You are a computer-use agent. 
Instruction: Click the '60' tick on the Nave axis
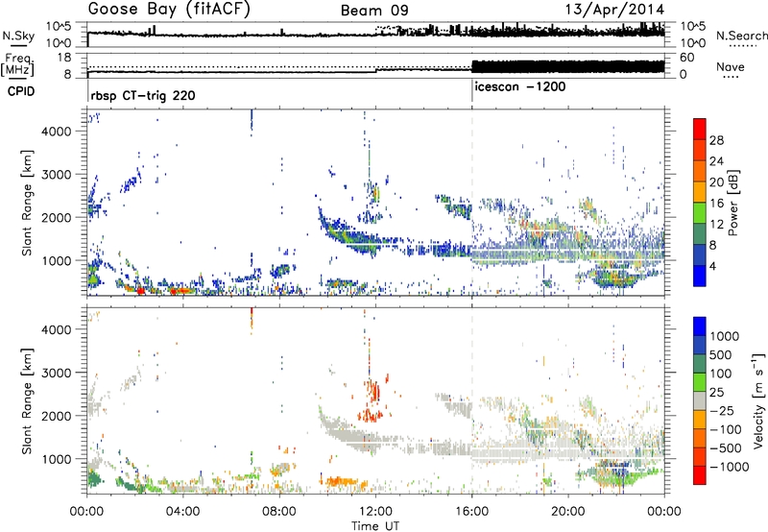(x=687, y=58)
